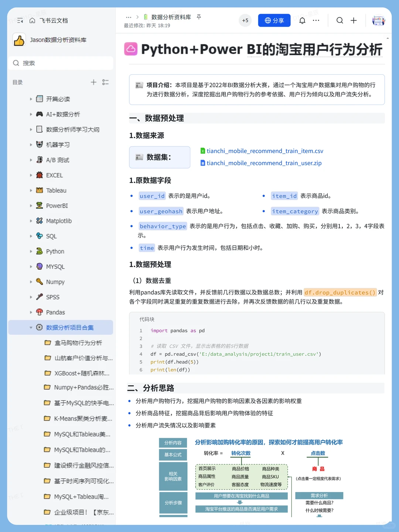Screen dimensions: 399x532
Task: Click the blue 分享 button
Action: [x=274, y=21]
